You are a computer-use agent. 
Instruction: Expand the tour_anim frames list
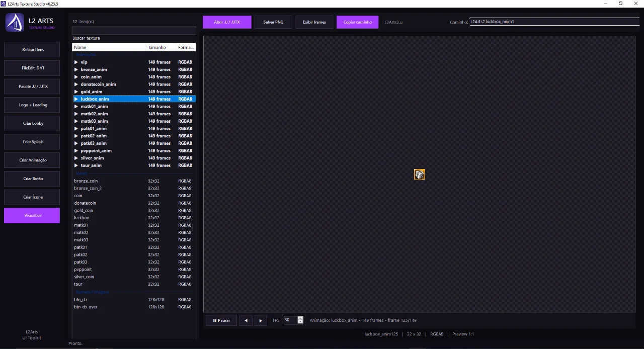tap(76, 165)
